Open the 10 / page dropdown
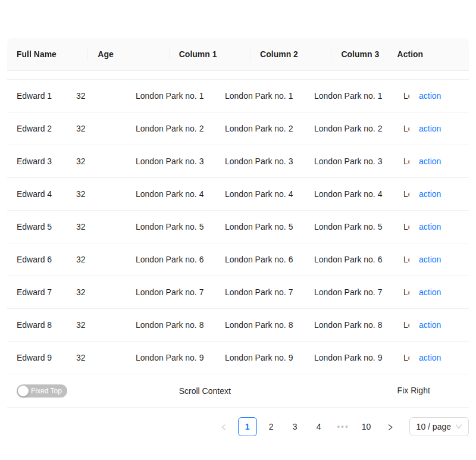This screenshot has height=460, width=476. [439, 427]
